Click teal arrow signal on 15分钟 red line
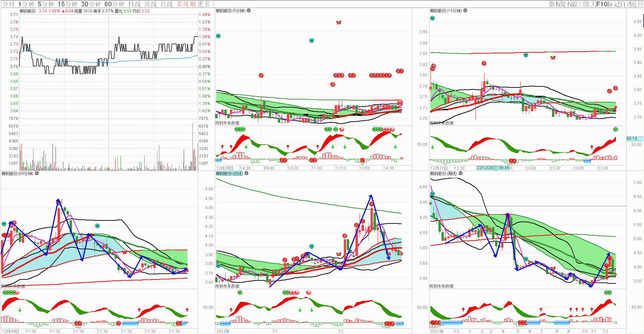Image resolution: width=644 pixels, height=334 pixels. point(526,55)
